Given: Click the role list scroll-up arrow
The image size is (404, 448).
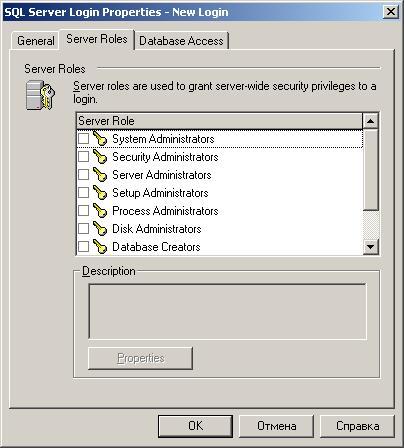Looking at the screenshot, I should [370, 121].
